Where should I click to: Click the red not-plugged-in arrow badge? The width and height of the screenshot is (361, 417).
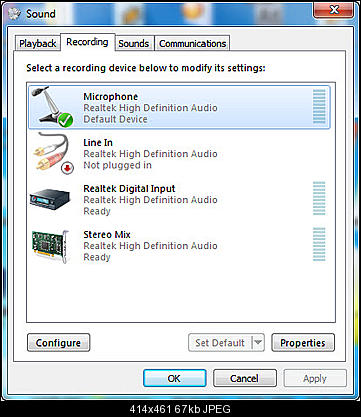click(67, 168)
